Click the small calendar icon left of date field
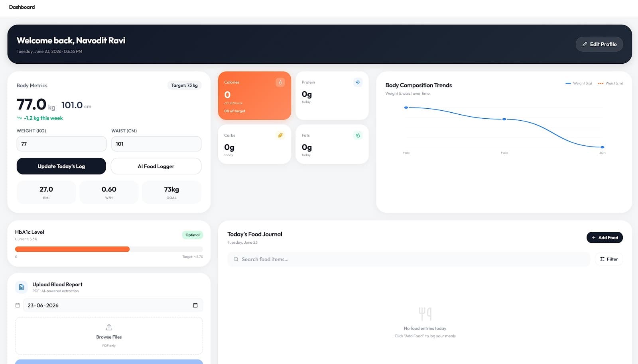 [18, 305]
